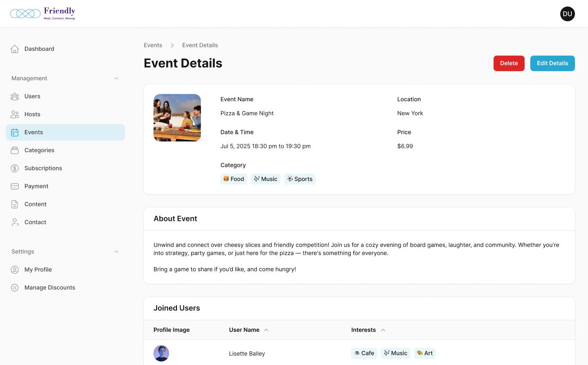Select Events in the sidebar menu
This screenshot has width=588, height=365.
click(x=34, y=132)
